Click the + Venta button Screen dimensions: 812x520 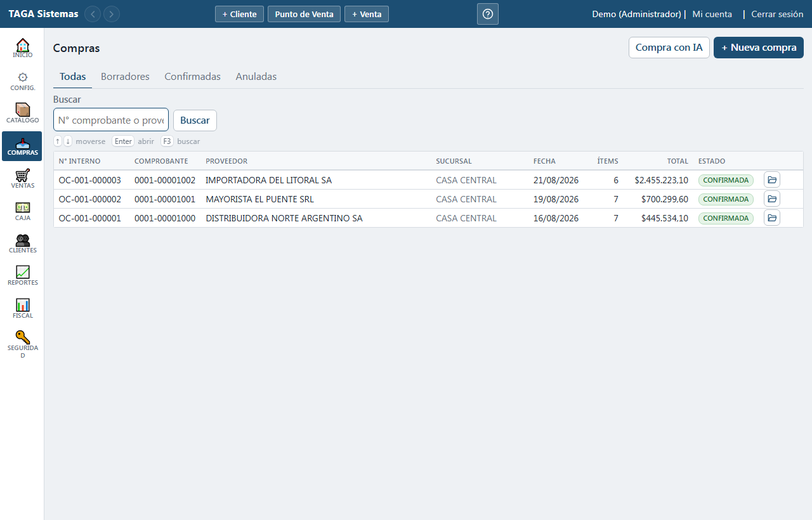[x=367, y=14]
